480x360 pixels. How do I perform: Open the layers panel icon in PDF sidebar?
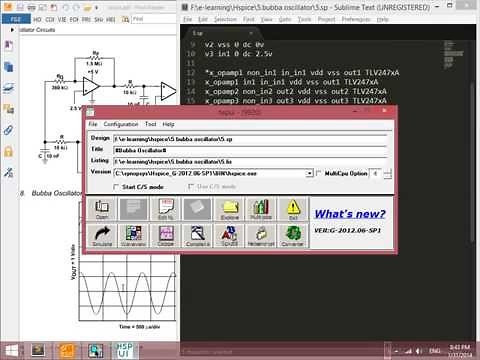pyautogui.click(x=9, y=88)
